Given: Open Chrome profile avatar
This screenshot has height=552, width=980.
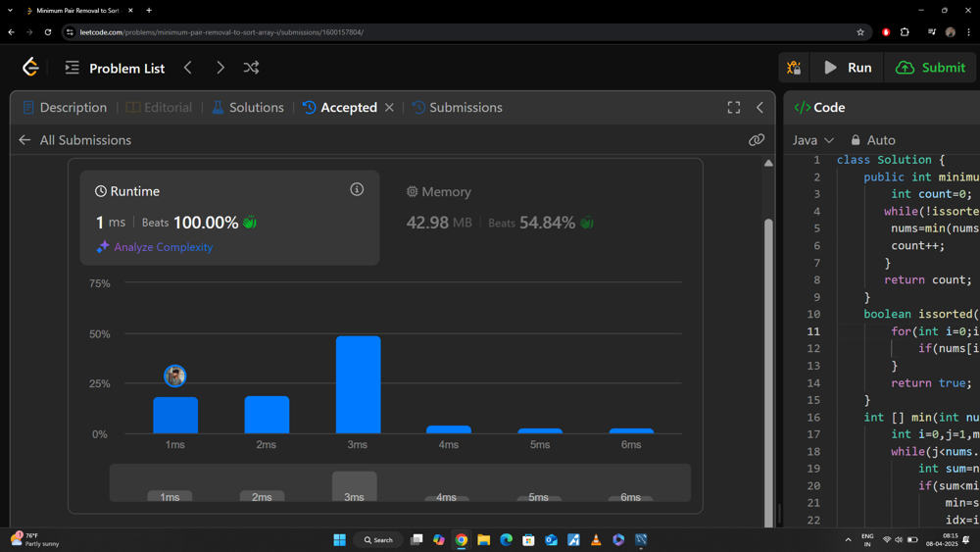Looking at the screenshot, I should tap(950, 32).
